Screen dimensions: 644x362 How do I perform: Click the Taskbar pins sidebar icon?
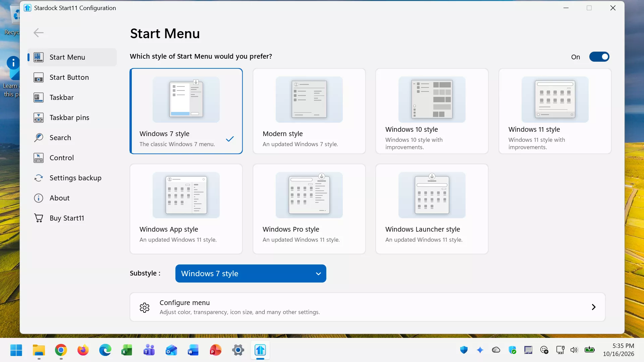coord(39,118)
